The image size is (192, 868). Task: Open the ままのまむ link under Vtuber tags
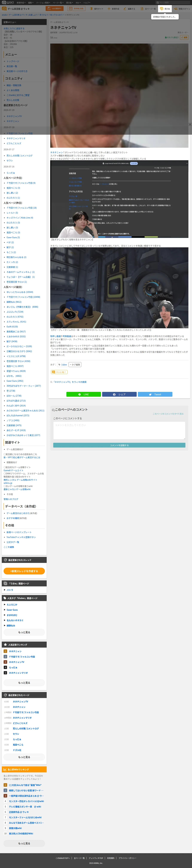pos(12,615)
